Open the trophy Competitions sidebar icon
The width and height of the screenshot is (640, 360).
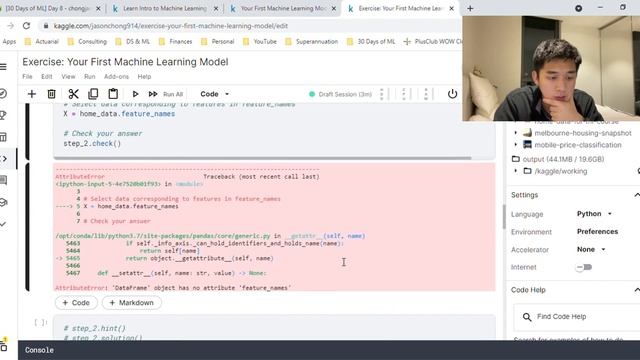[x=3, y=116]
